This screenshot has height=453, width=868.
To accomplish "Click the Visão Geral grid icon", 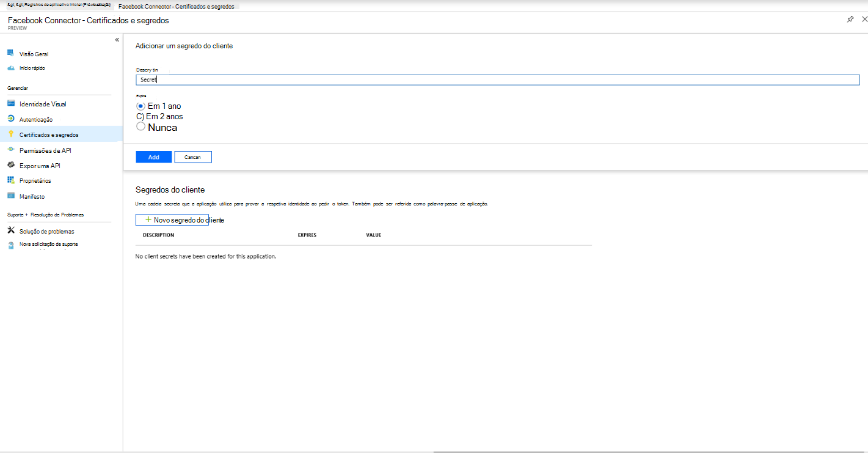I will coord(10,53).
